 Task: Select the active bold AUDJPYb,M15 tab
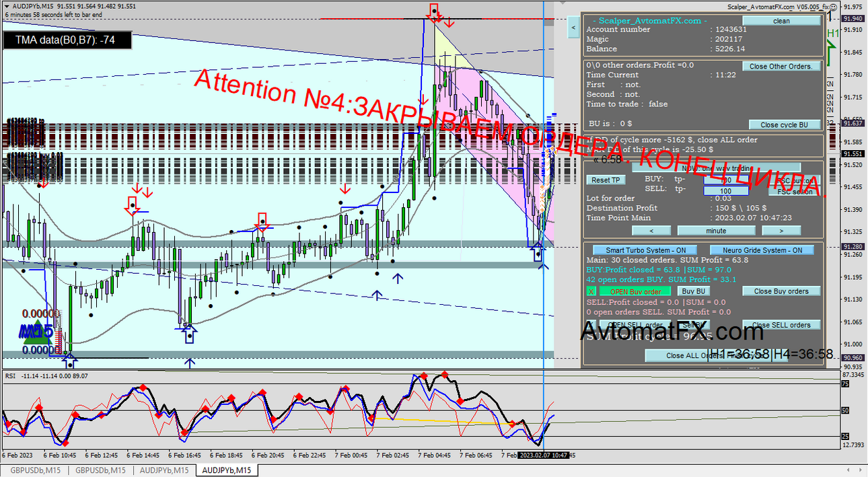pos(227,470)
